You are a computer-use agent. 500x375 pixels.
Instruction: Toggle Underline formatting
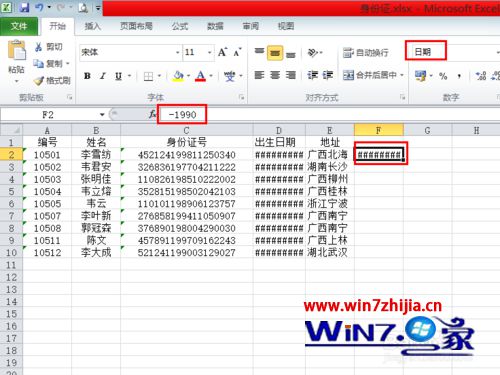[118, 76]
